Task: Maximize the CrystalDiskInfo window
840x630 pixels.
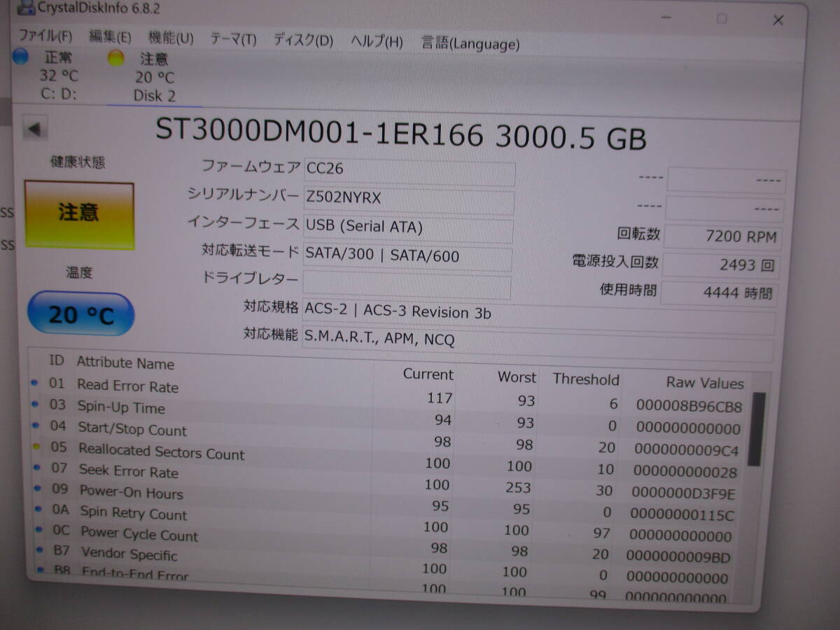Action: point(722,18)
